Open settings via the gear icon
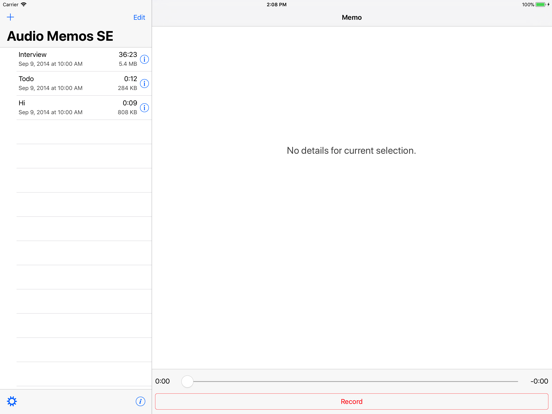Viewport: 552px width, 414px height. (12, 401)
